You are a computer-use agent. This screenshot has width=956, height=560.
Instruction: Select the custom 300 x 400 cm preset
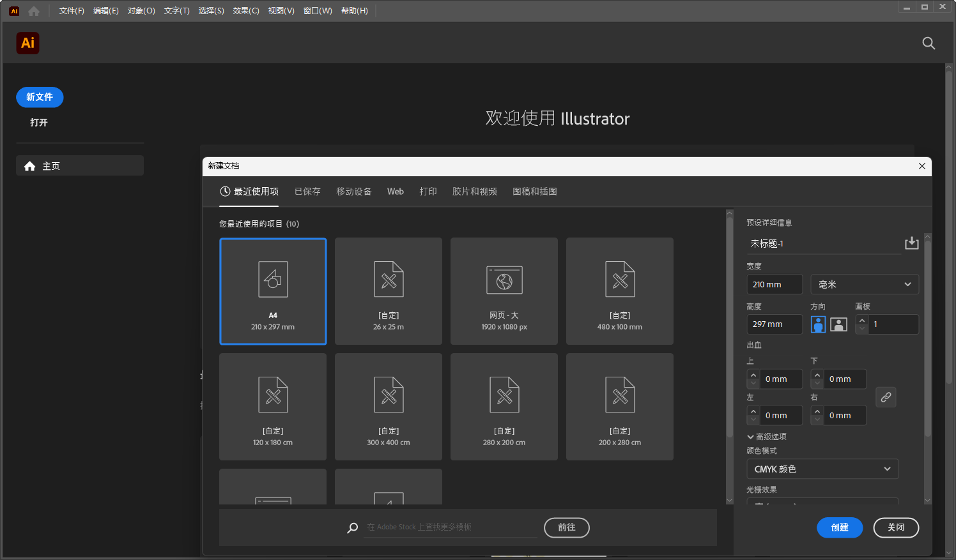tap(389, 407)
